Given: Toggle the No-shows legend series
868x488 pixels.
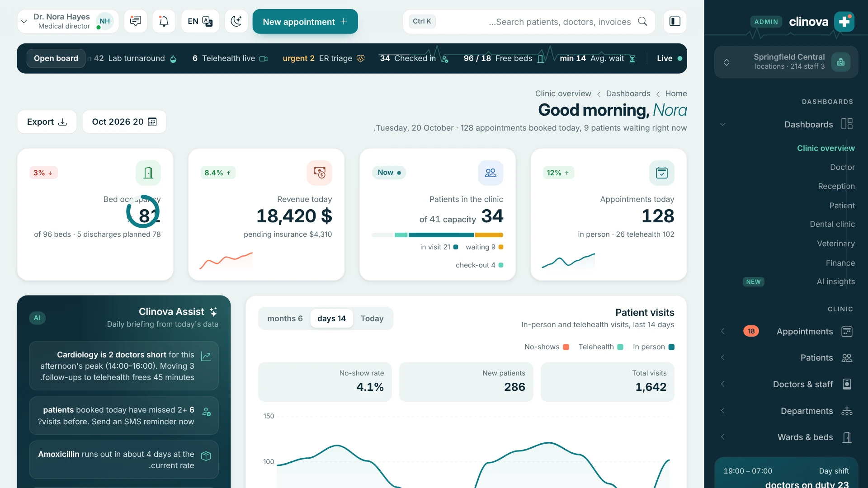Looking at the screenshot, I should pyautogui.click(x=547, y=347).
